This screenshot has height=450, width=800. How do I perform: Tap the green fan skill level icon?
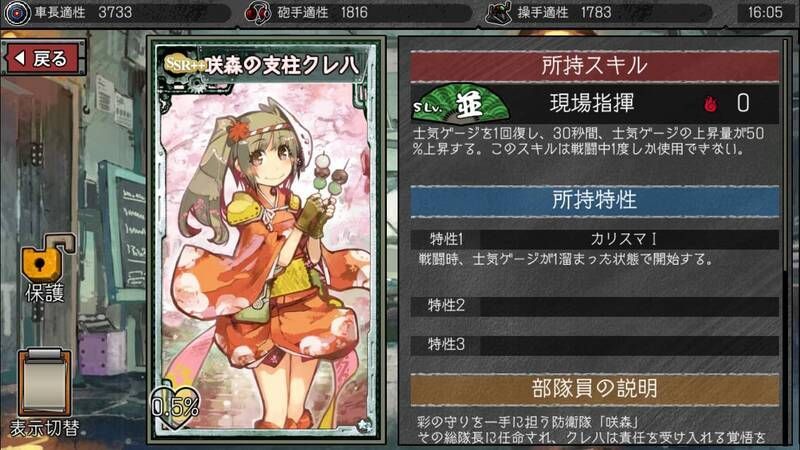click(x=460, y=104)
